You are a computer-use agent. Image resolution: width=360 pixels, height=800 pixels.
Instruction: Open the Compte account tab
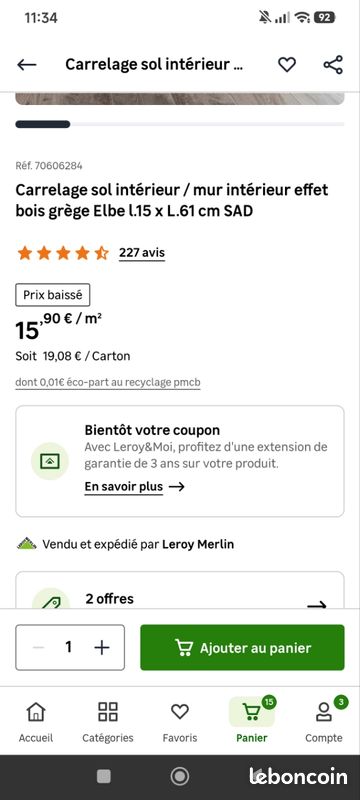(x=324, y=722)
